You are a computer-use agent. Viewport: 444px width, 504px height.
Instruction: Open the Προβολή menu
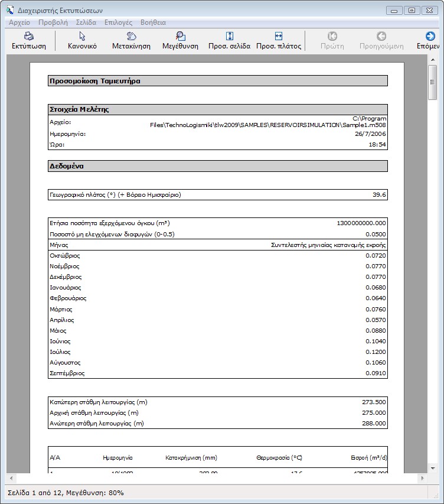point(53,22)
